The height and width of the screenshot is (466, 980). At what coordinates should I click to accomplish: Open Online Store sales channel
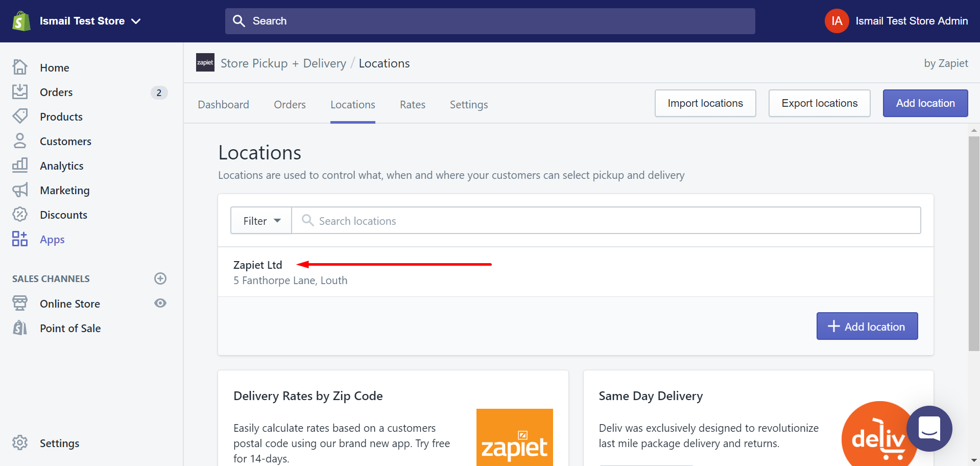click(x=70, y=304)
